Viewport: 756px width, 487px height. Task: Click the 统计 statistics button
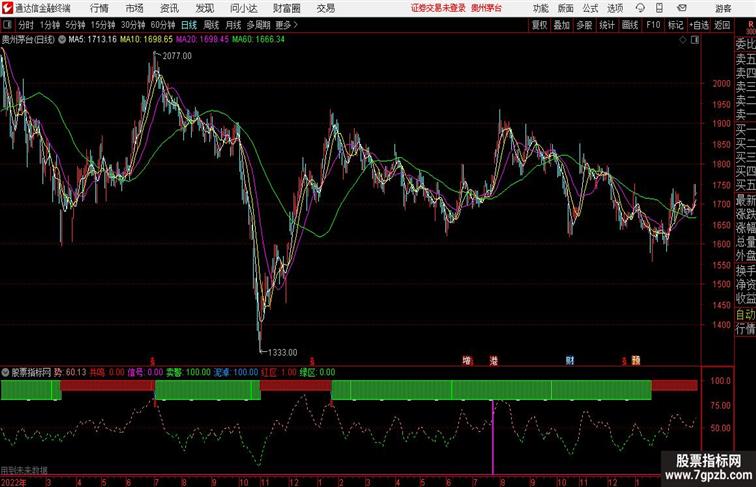(x=607, y=25)
